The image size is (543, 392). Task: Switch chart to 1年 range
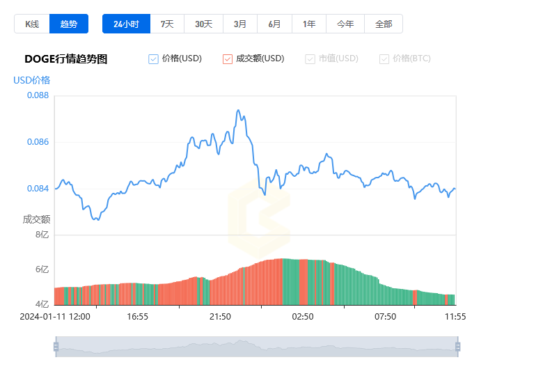click(x=309, y=24)
